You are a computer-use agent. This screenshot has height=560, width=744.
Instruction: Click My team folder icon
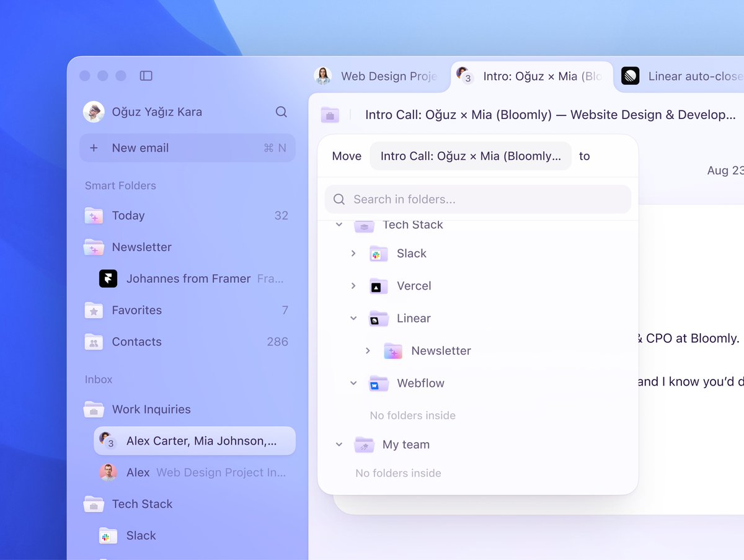[364, 445]
